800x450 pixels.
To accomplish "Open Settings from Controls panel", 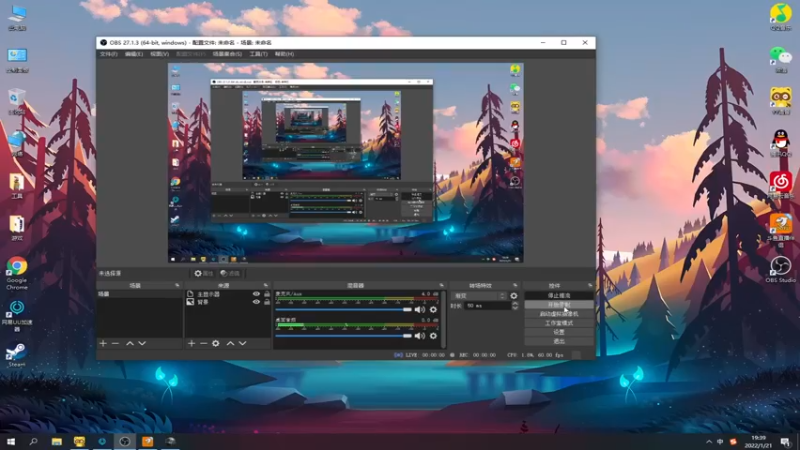I will [x=559, y=332].
